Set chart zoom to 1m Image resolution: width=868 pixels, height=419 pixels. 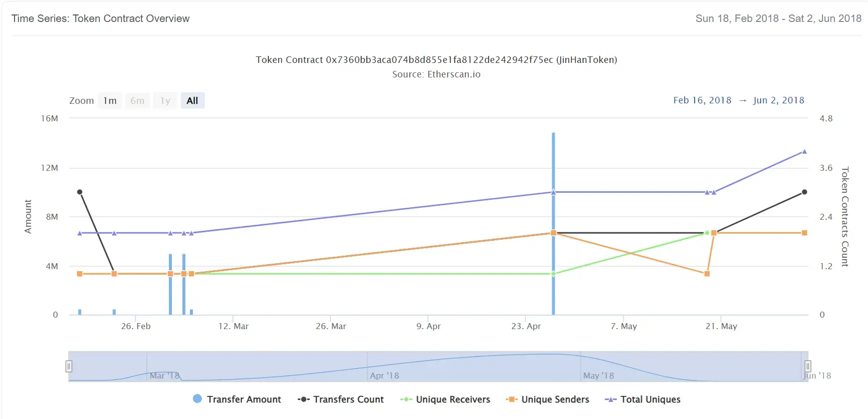110,101
